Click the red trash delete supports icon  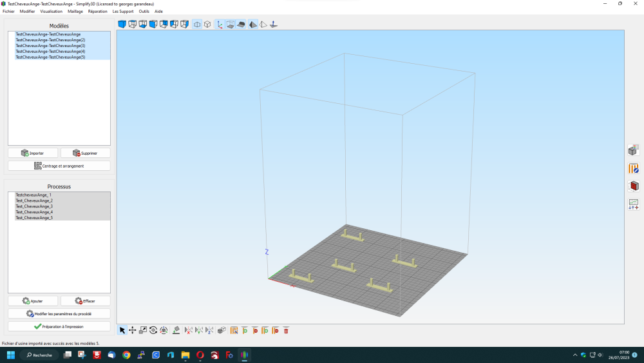click(287, 330)
